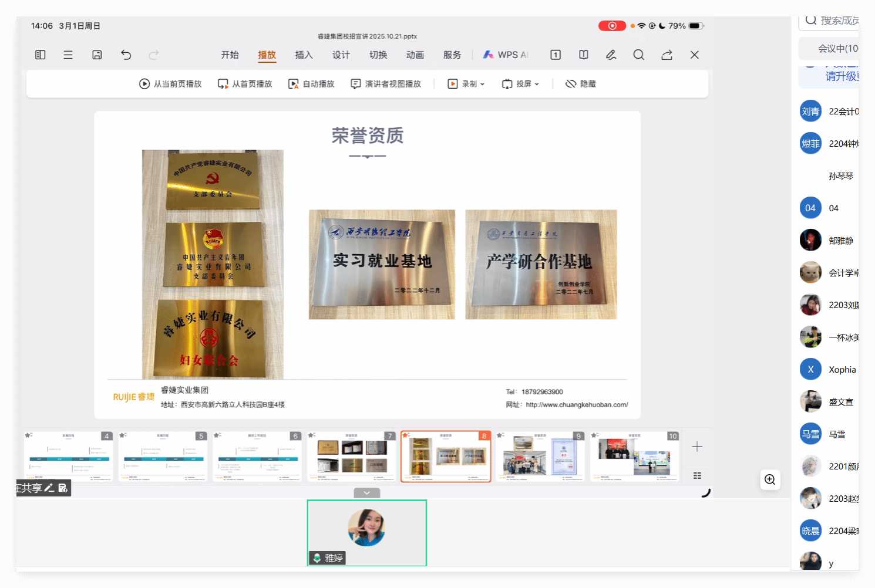This screenshot has width=875, height=588.
Task: Click 演讲者视图播放 button
Action: pyautogui.click(x=386, y=84)
